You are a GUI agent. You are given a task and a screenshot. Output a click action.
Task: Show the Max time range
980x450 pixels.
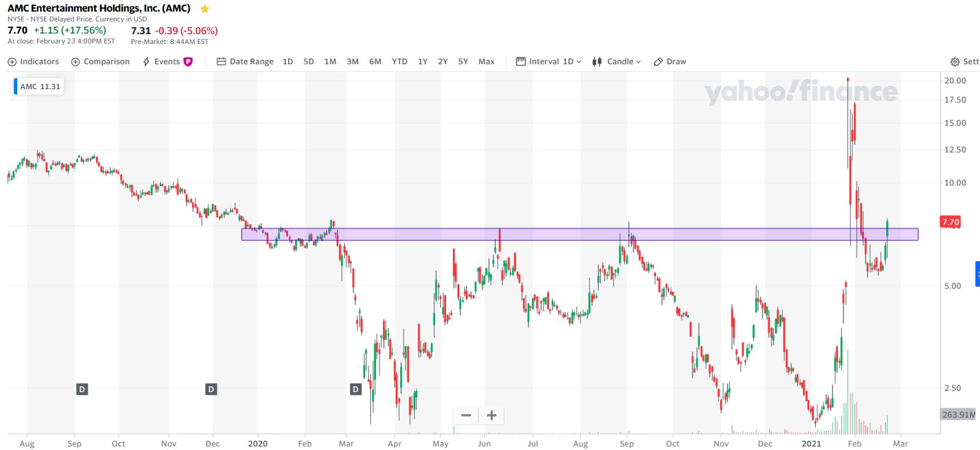tap(487, 61)
